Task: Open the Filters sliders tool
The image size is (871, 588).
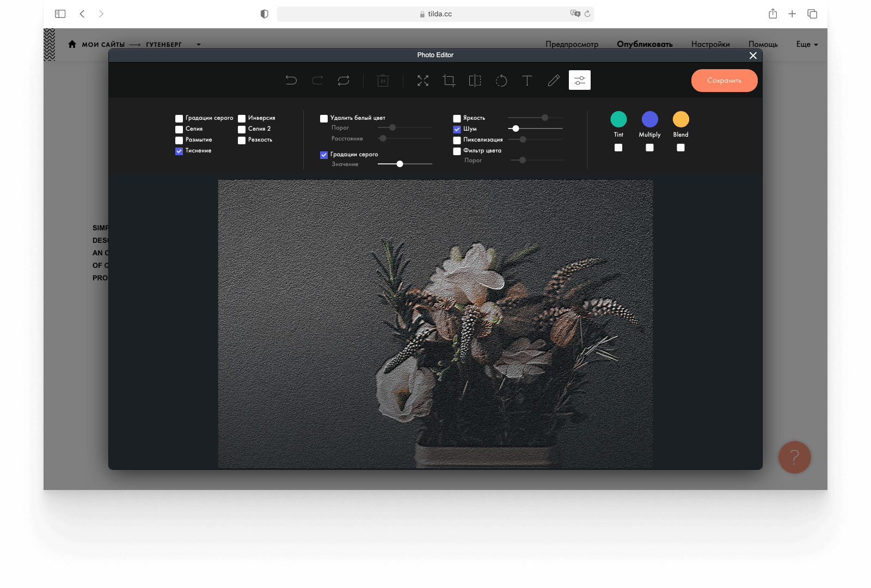Action: (580, 80)
